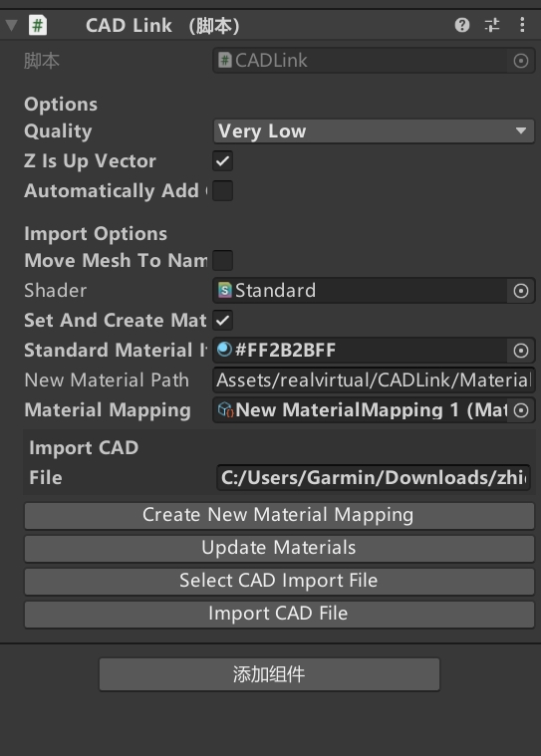Image resolution: width=541 pixels, height=756 pixels.
Task: Open the CAD Link component presets icon
Action: coord(492,25)
